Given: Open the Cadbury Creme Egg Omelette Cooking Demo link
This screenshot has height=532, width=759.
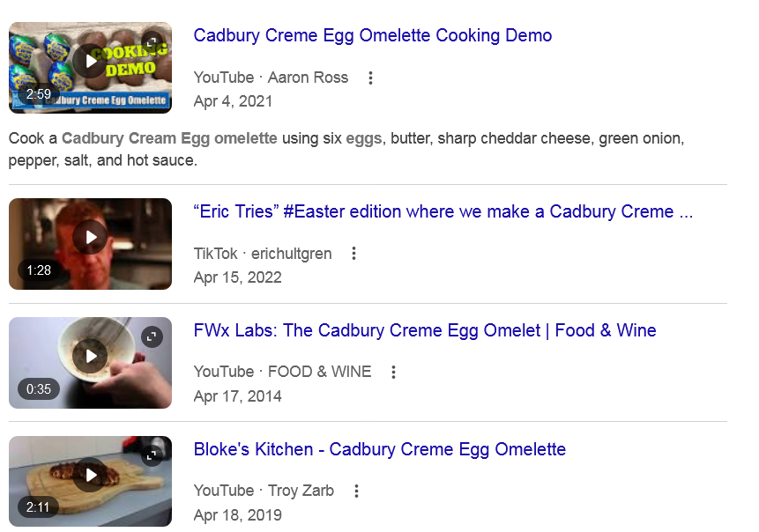Looking at the screenshot, I should click(372, 36).
